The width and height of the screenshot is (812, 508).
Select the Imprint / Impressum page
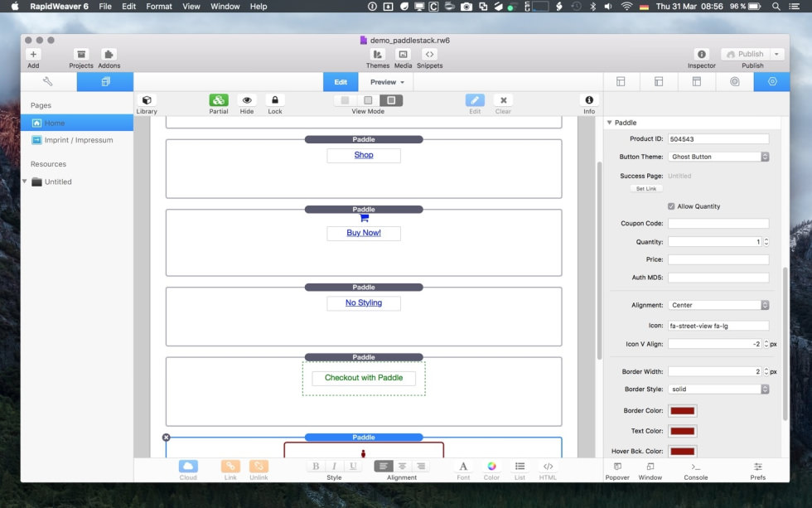[x=77, y=140]
